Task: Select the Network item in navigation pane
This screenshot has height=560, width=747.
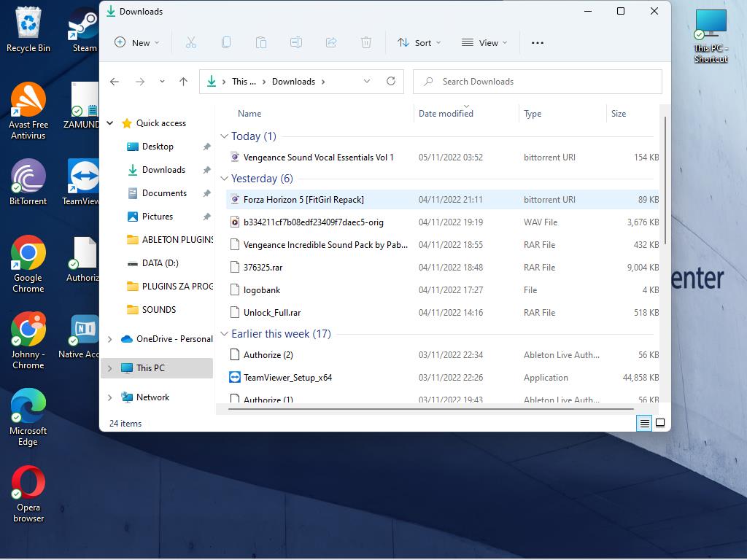Action: click(x=152, y=397)
